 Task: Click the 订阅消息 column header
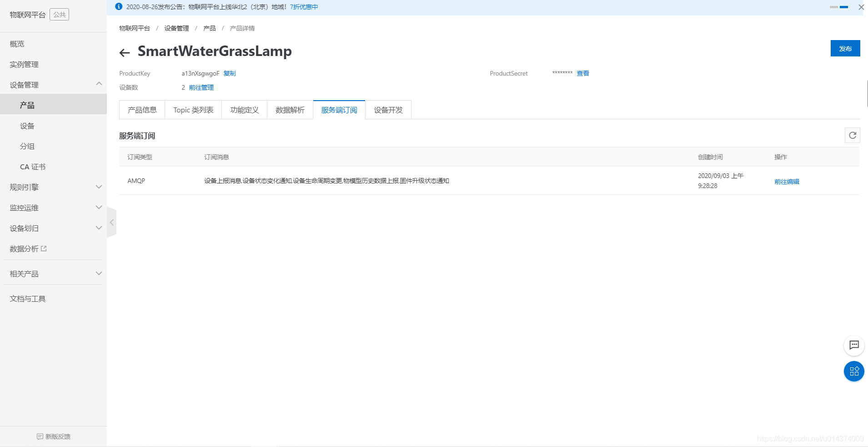(x=216, y=157)
